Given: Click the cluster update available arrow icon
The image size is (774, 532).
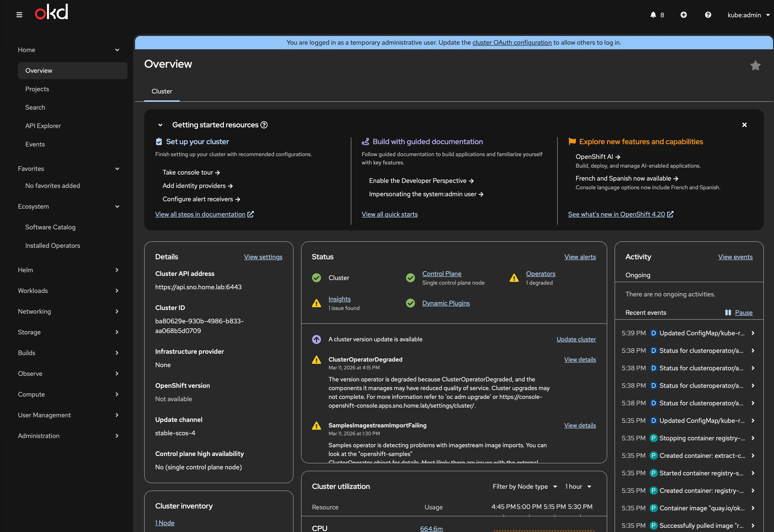Looking at the screenshot, I should (316, 339).
